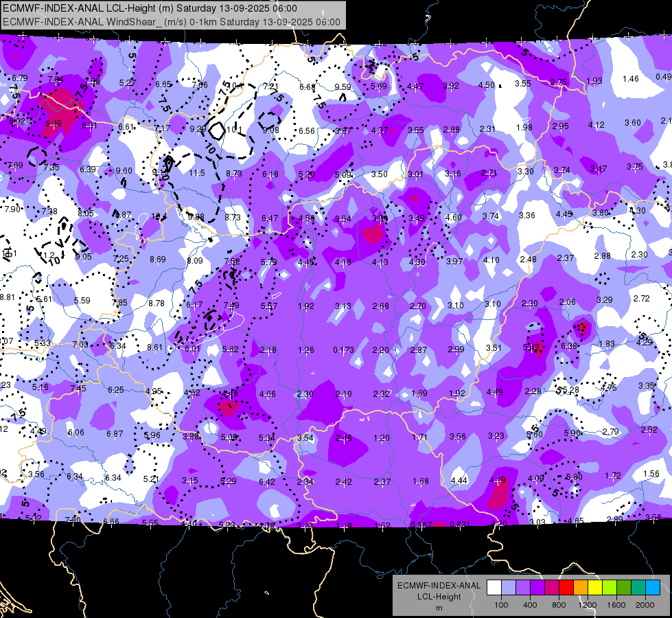This screenshot has width=672, height=618.
Task: Click the wind shear value 3.13
Action: pyautogui.click(x=343, y=306)
